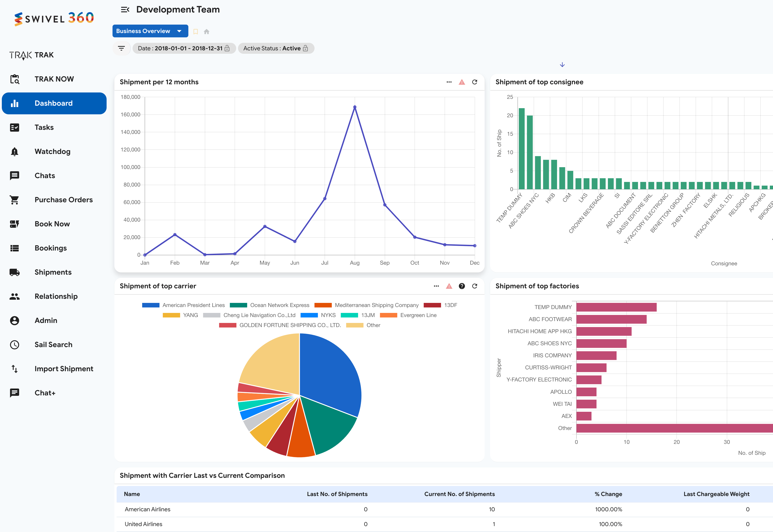Click warning icon on Shipment of top carrier
The width and height of the screenshot is (773, 532).
449,286
